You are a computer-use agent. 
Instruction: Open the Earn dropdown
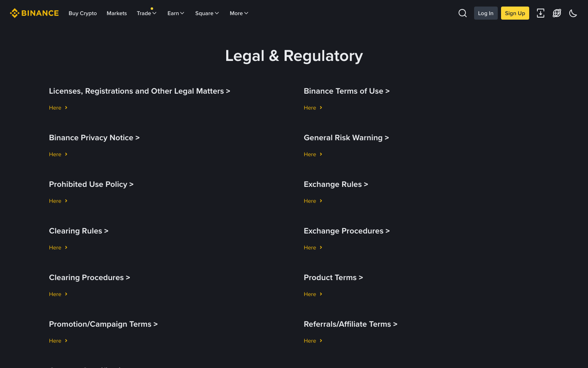(176, 13)
